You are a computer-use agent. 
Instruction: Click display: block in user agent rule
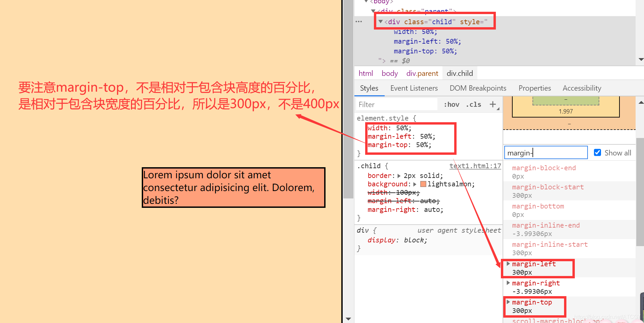397,240
